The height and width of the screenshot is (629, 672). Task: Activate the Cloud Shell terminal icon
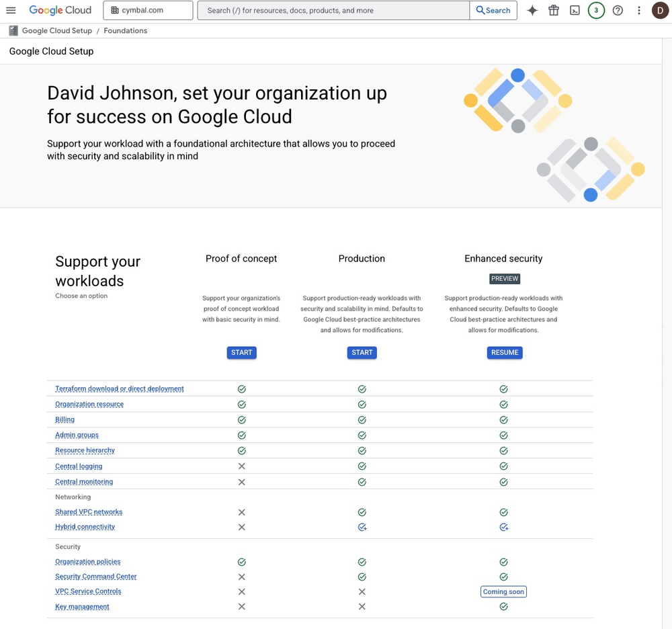[575, 10]
